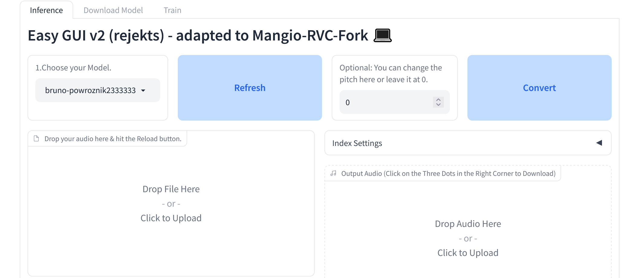644x278 pixels.
Task: Open the Download Model tab
Action: coord(113,10)
